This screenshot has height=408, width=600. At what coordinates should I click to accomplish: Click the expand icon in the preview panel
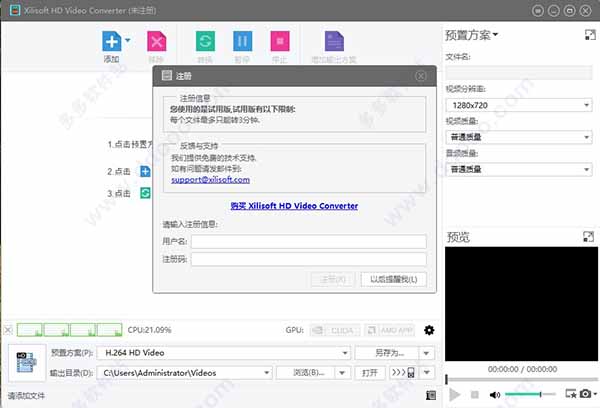589,237
